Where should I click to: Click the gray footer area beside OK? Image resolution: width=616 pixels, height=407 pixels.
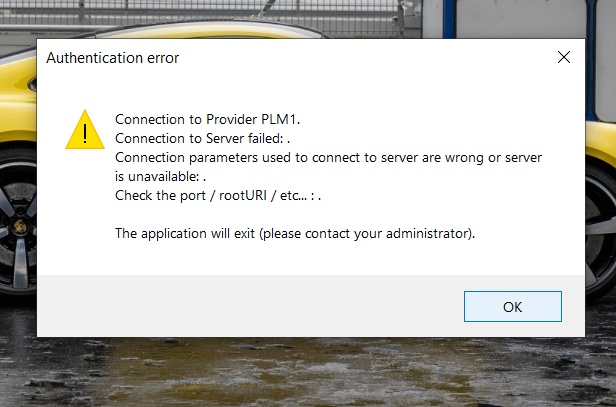250,306
